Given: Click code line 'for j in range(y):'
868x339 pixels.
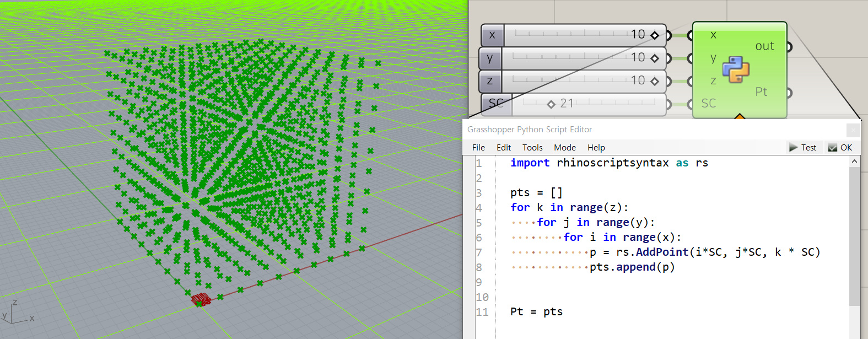Looking at the screenshot, I should point(596,222).
